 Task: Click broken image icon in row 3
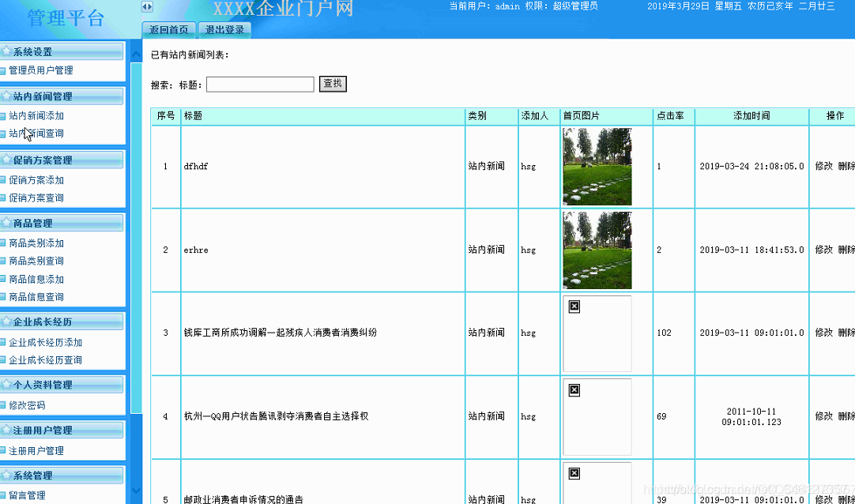[x=574, y=307]
